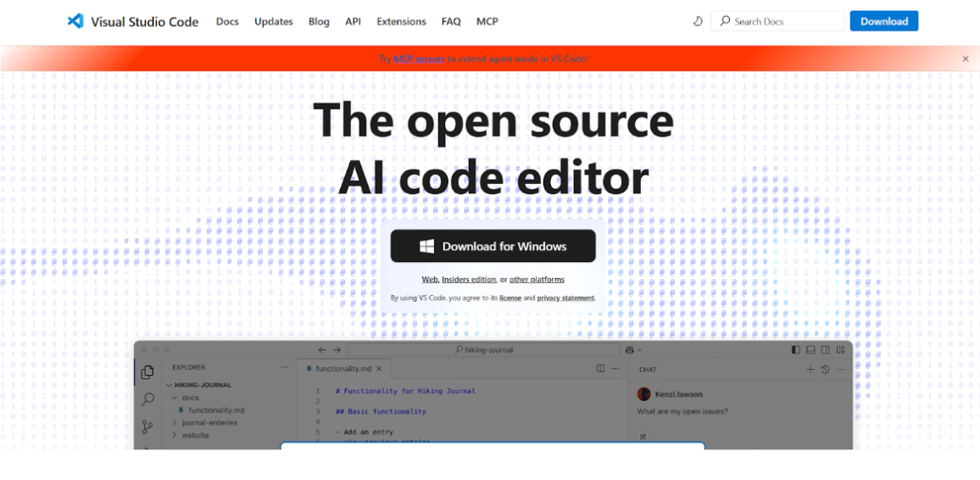This screenshot has height=480, width=980.
Task: Open the Copilot icon dropdown in title bar
Action: click(x=633, y=350)
